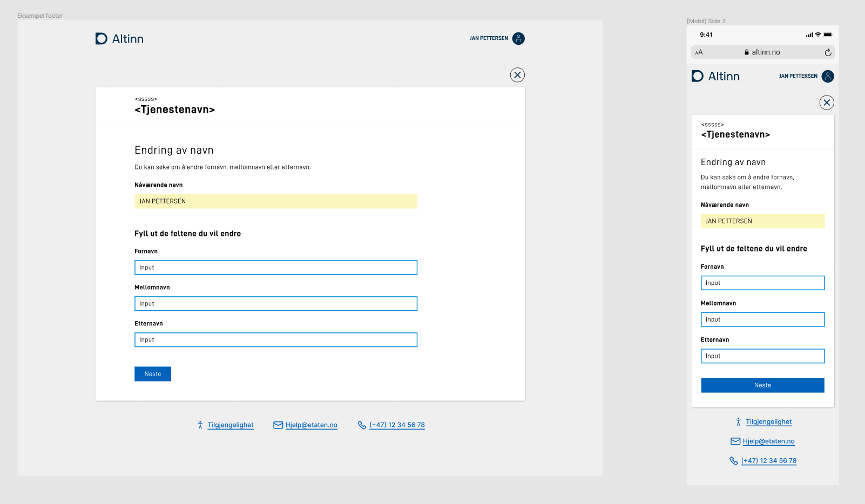Tap the Altinn logo in the mobile view
865x504 pixels.
(x=715, y=76)
